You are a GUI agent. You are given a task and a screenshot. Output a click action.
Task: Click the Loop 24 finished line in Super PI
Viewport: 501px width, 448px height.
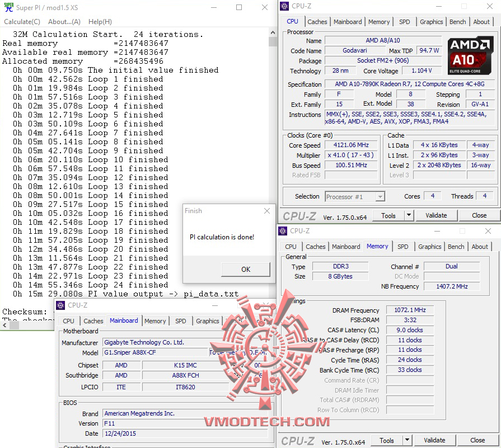tap(90, 285)
